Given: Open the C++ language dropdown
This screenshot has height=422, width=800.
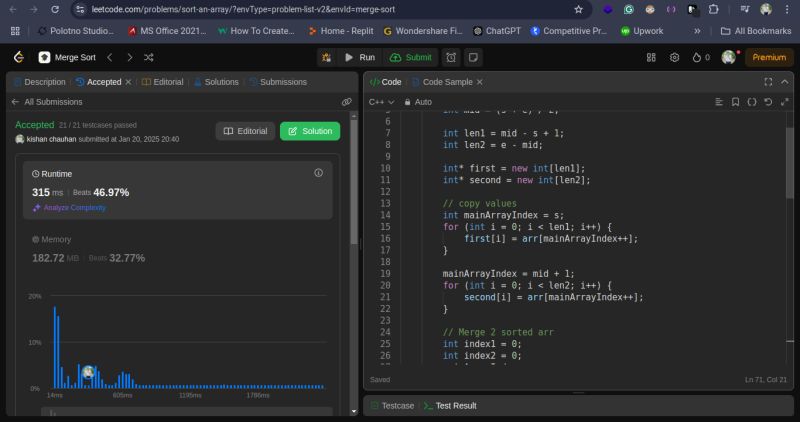Looking at the screenshot, I should point(382,102).
